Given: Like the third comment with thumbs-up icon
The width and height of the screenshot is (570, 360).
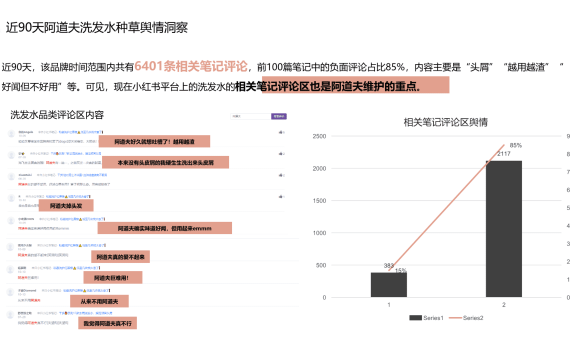Looking at the screenshot, I should click(281, 175).
